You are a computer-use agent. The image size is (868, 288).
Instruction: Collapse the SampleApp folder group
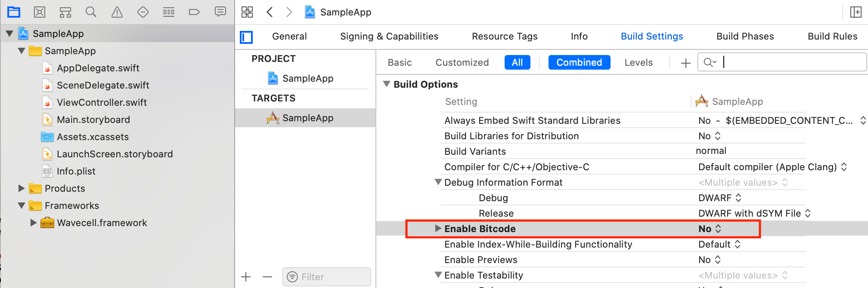pyautogui.click(x=22, y=51)
